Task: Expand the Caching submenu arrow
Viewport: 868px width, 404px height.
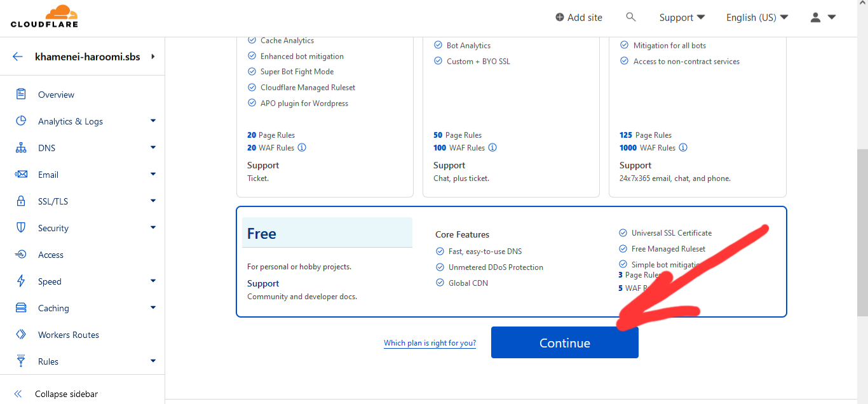Action: (153, 307)
